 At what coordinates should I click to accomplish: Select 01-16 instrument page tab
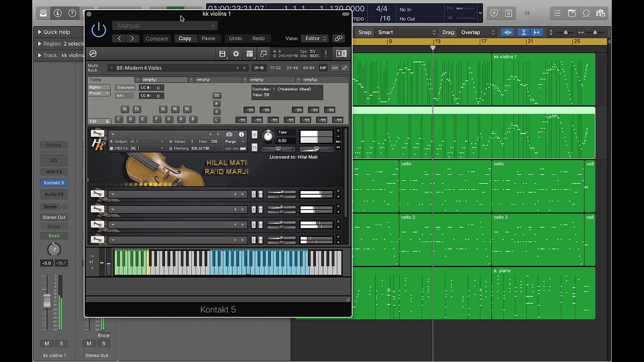[x=259, y=68]
